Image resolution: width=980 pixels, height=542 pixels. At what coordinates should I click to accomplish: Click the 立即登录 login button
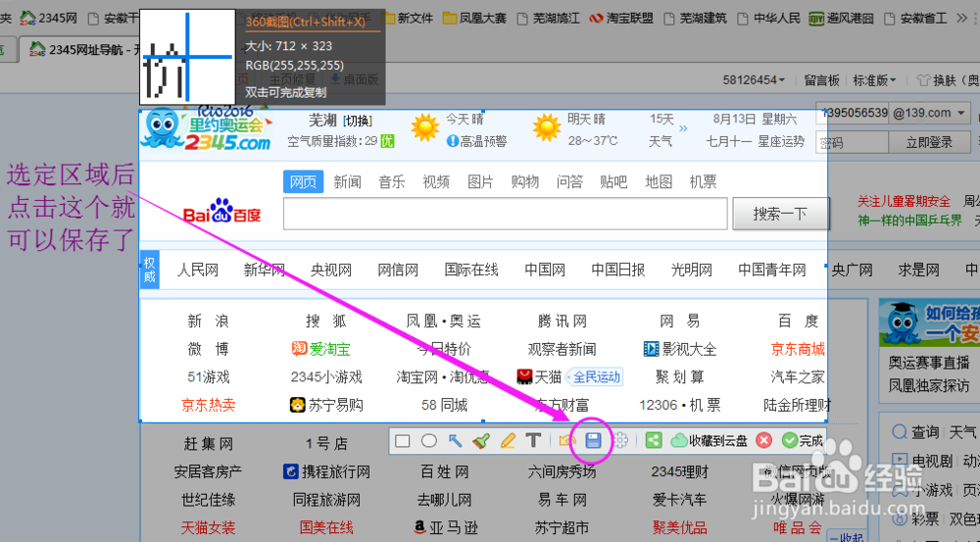coord(929,142)
